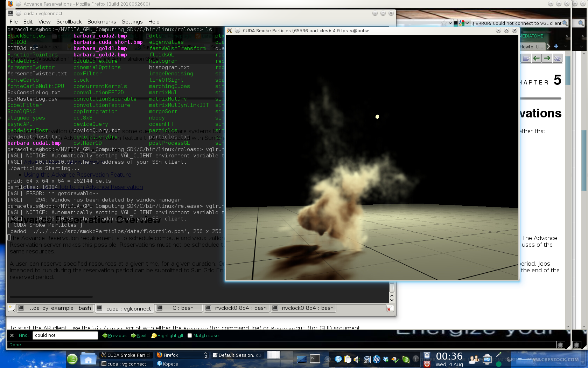The height and width of the screenshot is (368, 588).
Task: Open Using the Advance Reservation Feature link
Action: coord(77,175)
